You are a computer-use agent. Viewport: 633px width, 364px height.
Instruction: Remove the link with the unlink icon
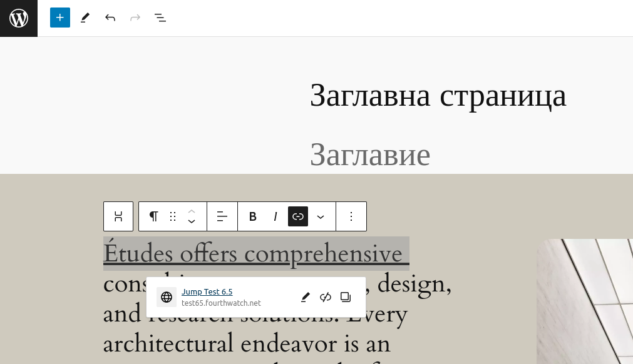326,297
